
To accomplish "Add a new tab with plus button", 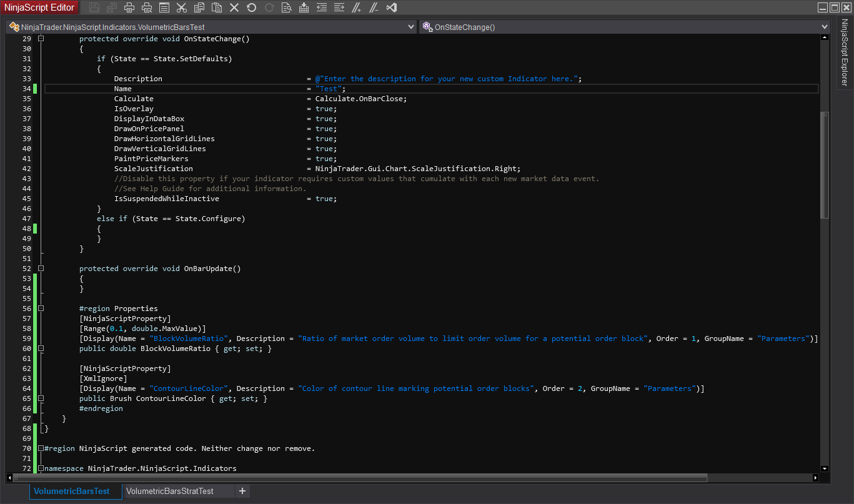I will [242, 492].
